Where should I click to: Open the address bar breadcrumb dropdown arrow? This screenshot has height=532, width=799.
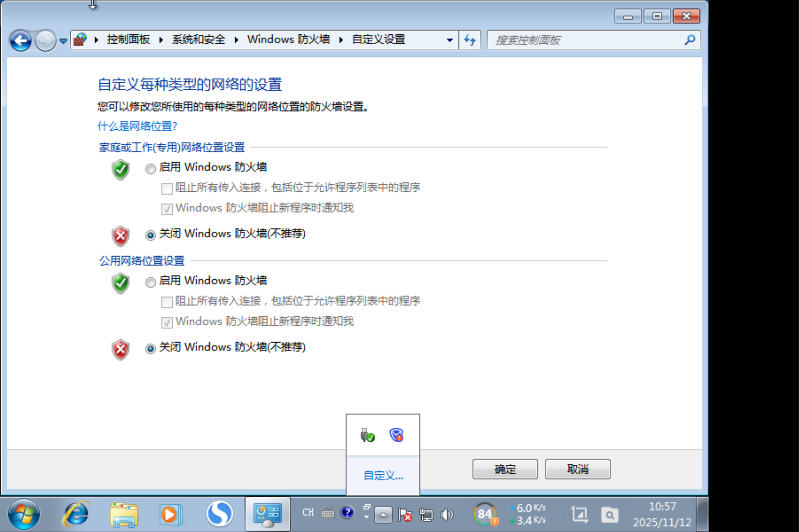(x=449, y=39)
